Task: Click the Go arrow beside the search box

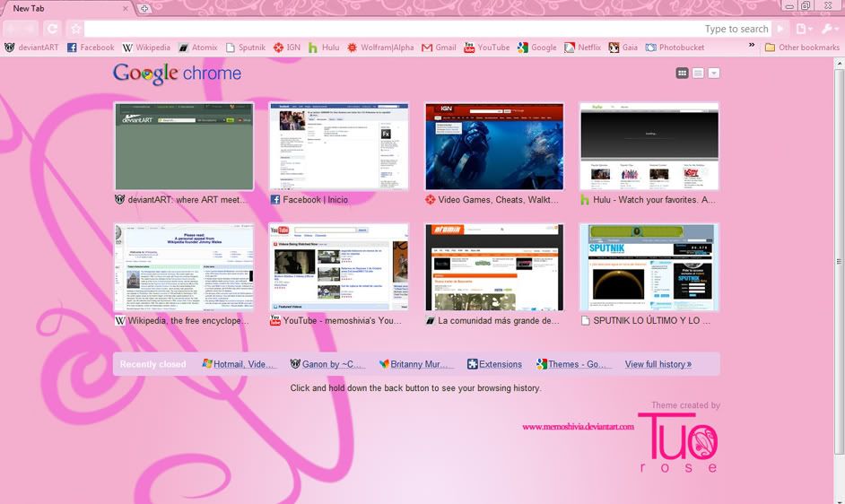Action: pos(780,29)
